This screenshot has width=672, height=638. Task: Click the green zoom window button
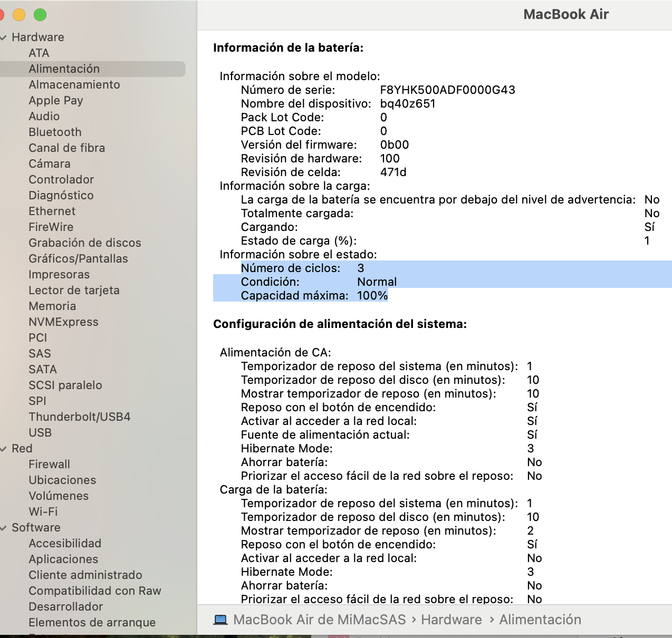[40, 15]
